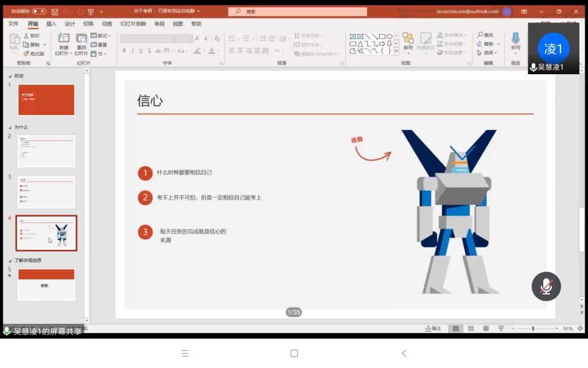Collapse the 为什么 section in slide panel

click(x=9, y=127)
